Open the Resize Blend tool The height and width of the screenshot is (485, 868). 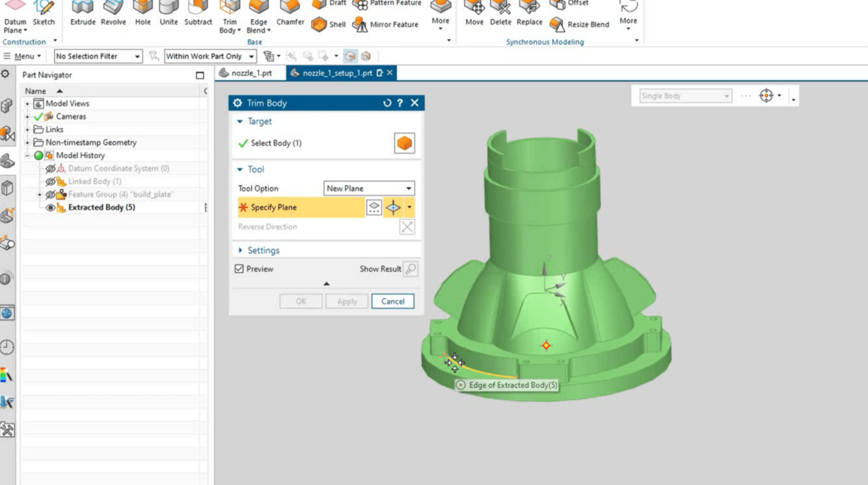(557, 24)
